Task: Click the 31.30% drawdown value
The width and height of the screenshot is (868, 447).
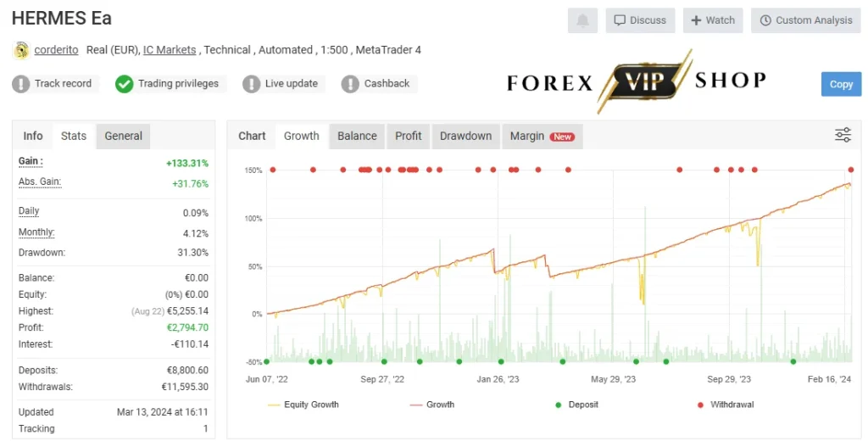Action: pyautogui.click(x=192, y=253)
